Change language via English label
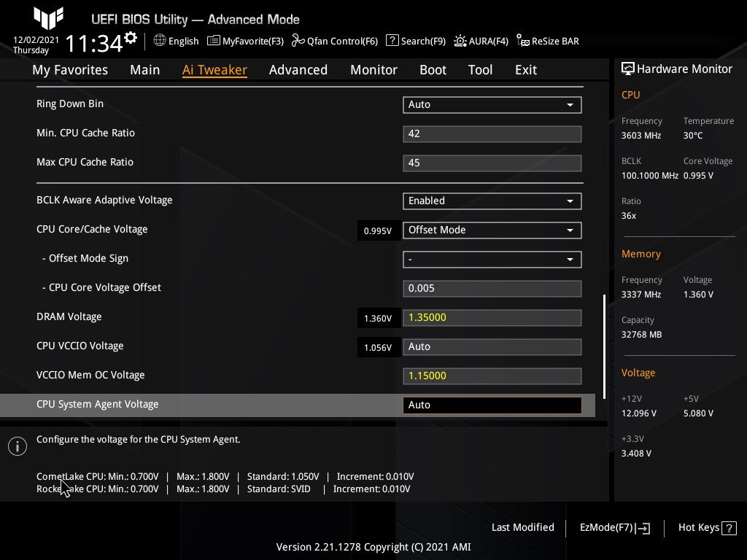The width and height of the screenshot is (747, 560). coord(183,41)
